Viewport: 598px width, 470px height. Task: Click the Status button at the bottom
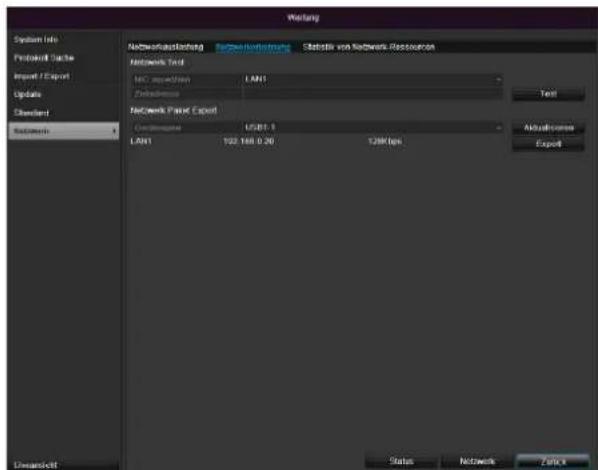(401, 462)
